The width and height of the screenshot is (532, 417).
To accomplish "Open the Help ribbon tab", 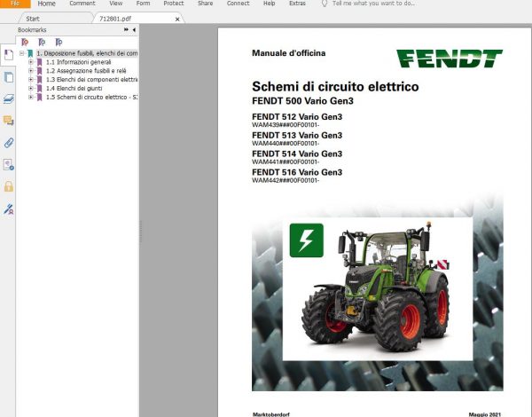I will click(269, 4).
